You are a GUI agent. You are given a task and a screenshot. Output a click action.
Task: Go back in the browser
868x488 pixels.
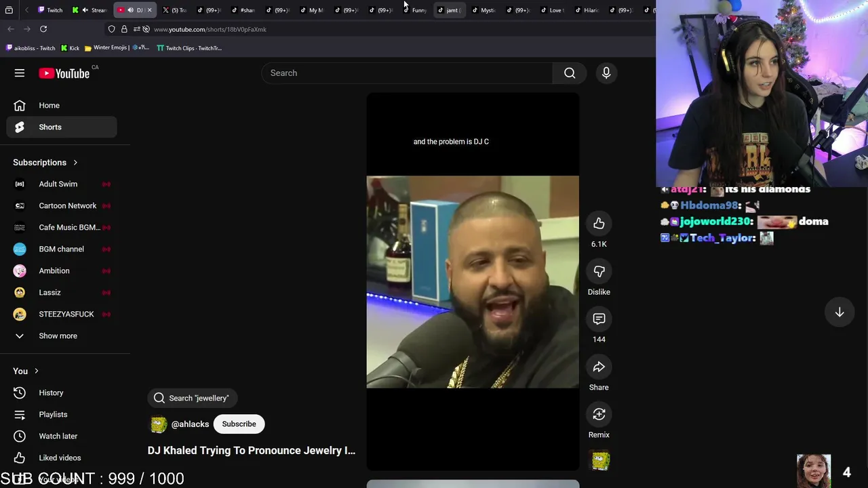(x=11, y=29)
